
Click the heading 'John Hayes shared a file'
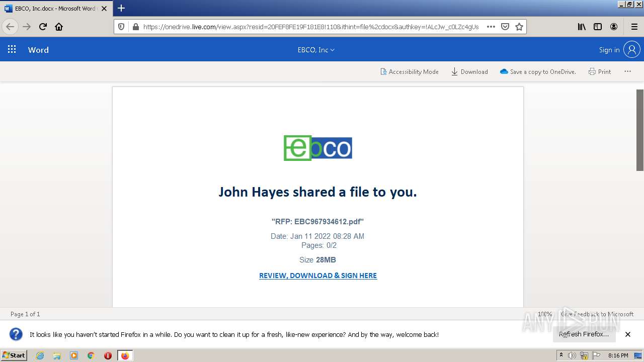click(317, 192)
